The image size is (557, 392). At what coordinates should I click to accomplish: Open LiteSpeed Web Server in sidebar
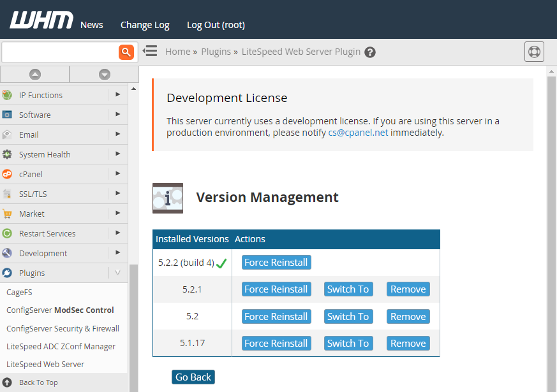[45, 365]
